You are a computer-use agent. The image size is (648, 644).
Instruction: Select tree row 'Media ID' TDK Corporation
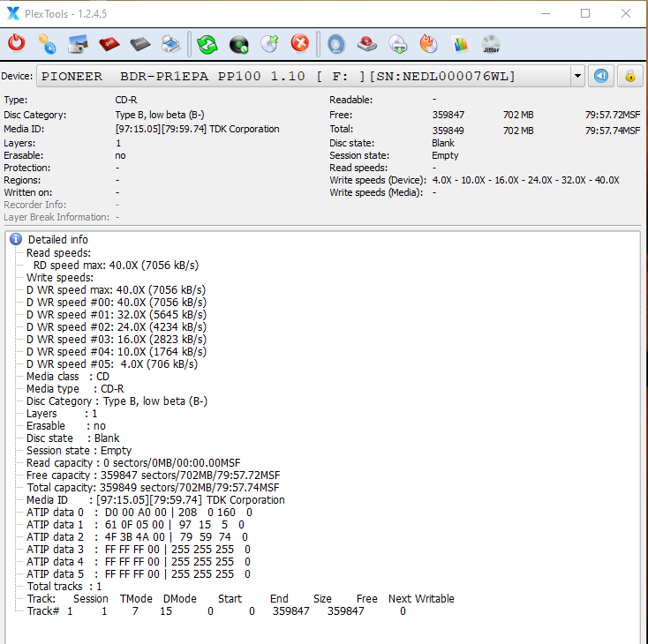coord(155,500)
